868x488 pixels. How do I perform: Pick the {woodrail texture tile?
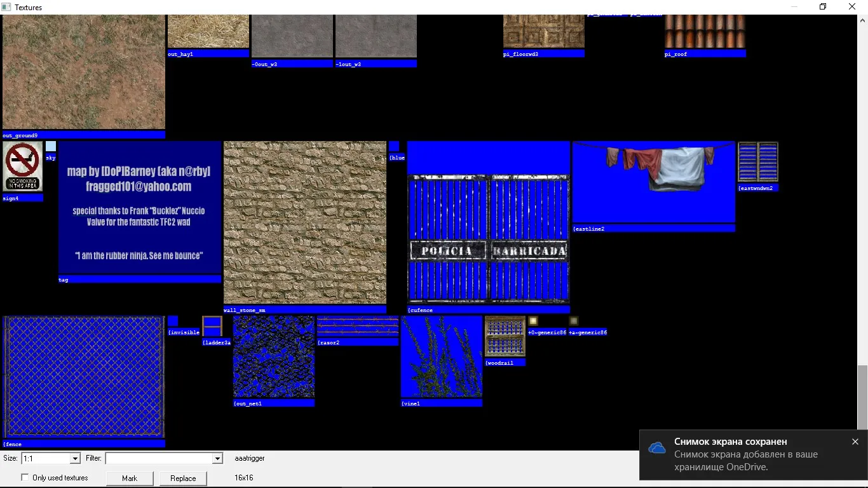pos(505,336)
